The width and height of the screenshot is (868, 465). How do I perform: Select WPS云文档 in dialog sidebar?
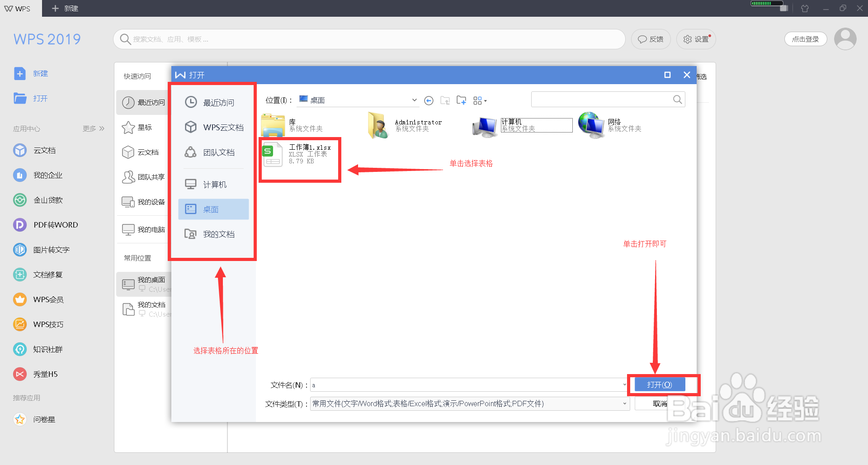click(x=213, y=128)
